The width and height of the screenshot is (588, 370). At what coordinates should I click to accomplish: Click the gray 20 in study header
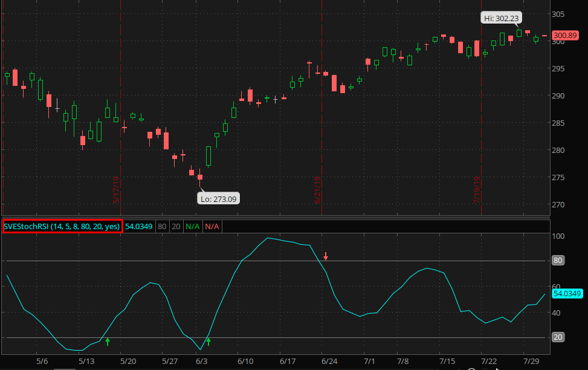(x=176, y=227)
